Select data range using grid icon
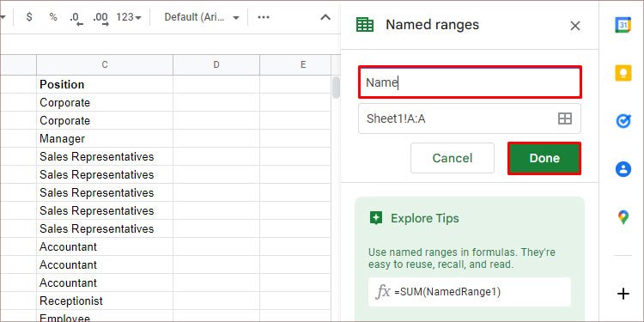 (565, 118)
